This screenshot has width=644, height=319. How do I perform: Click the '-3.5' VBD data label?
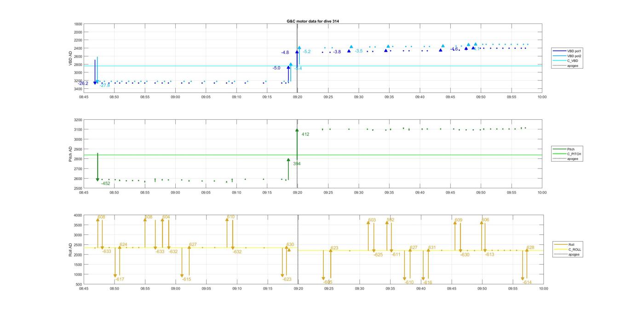359,51
